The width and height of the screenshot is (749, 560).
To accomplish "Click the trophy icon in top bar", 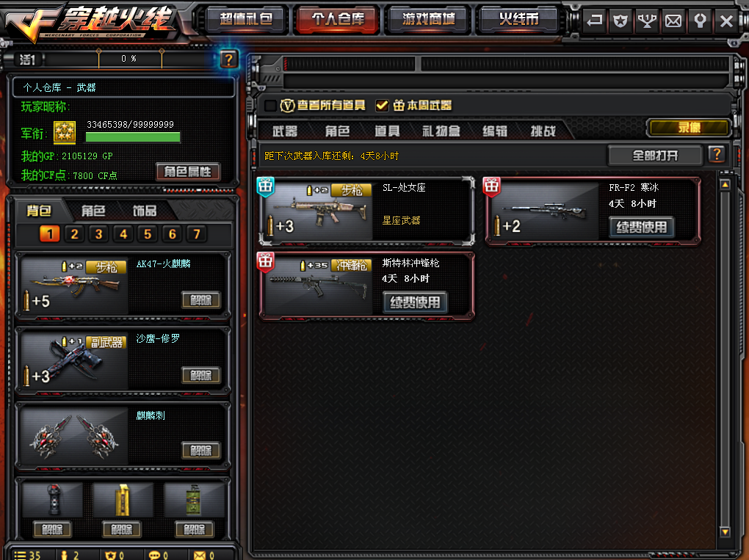I will coord(647,21).
